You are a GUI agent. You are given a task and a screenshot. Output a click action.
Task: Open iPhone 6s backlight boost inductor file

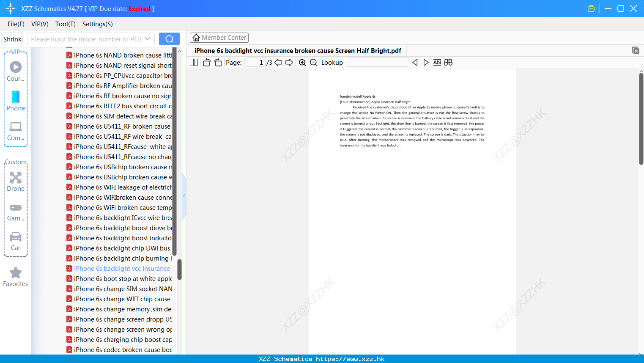tap(119, 238)
